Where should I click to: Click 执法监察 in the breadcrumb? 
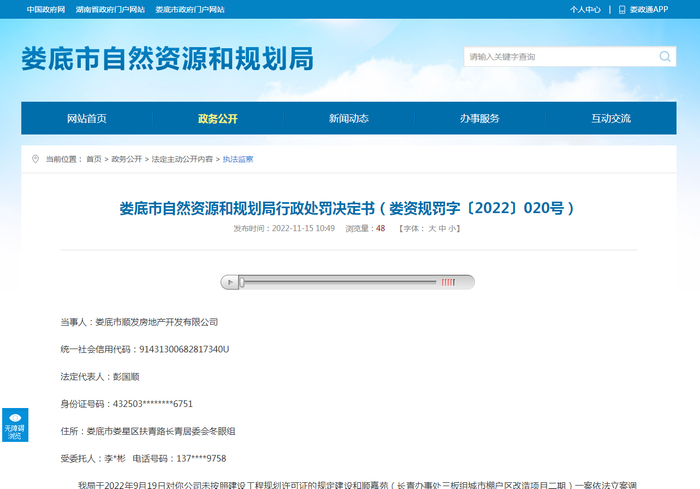click(238, 159)
